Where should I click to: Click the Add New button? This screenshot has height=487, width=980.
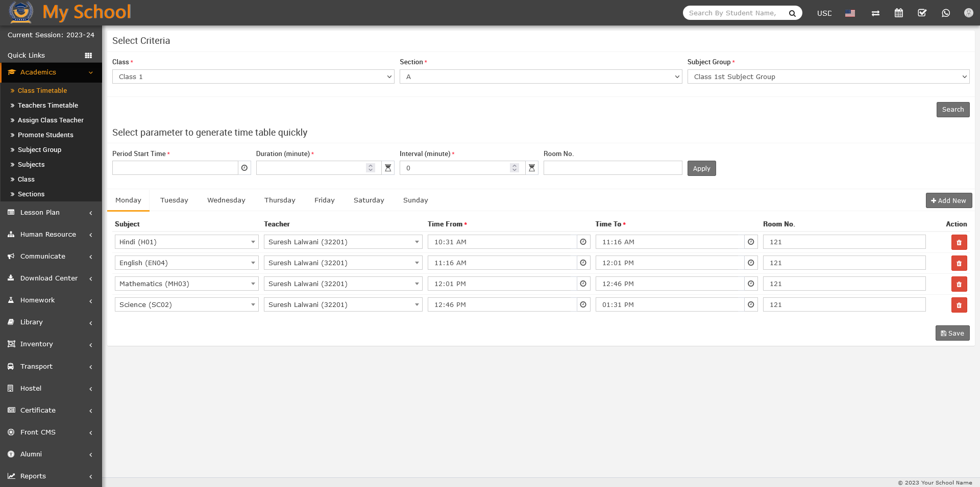click(x=948, y=200)
